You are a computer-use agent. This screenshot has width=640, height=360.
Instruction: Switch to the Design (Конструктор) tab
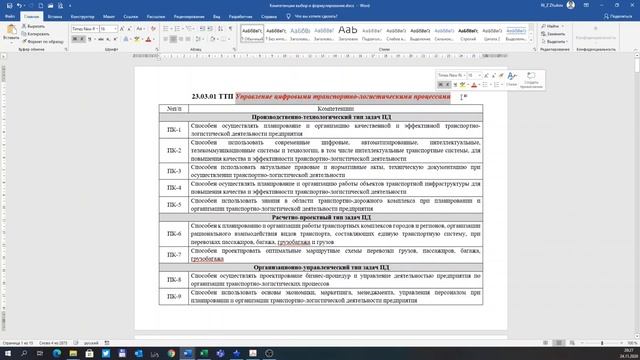82,17
